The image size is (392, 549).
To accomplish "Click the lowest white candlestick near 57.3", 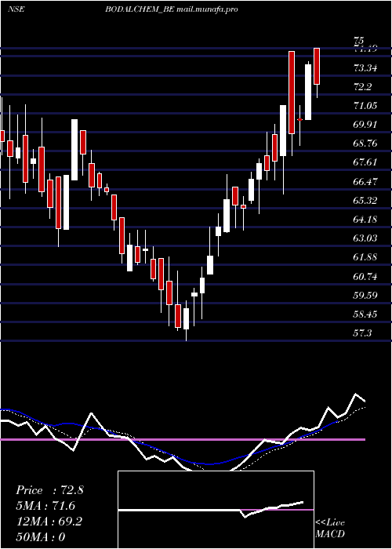I will (x=187, y=318).
